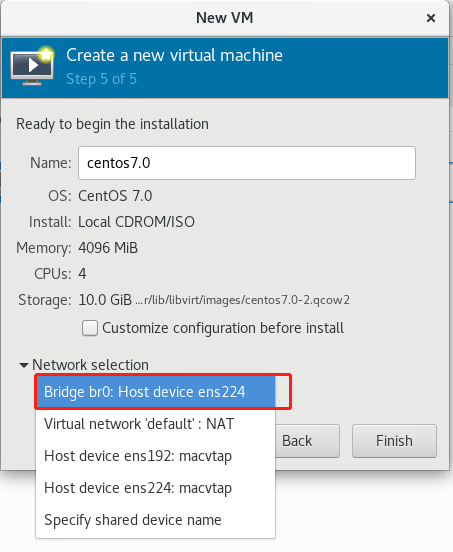Click the new virtual machine monitor icon

pyautogui.click(x=32, y=66)
